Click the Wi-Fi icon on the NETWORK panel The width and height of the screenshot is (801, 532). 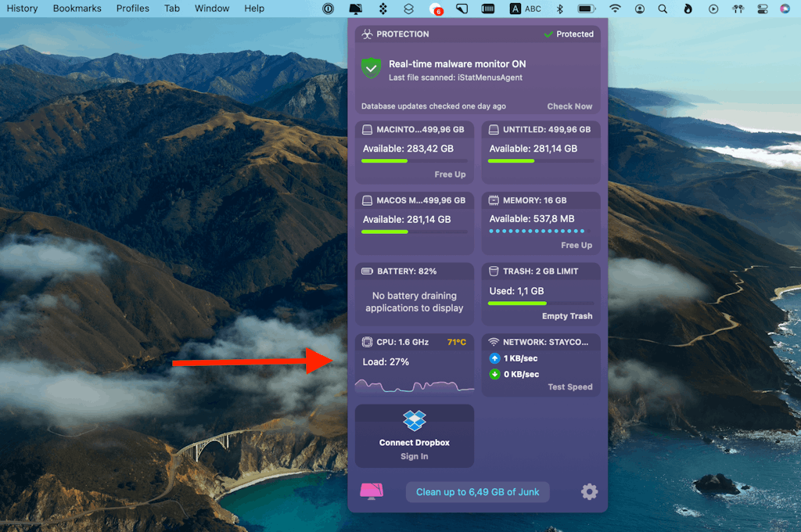(492, 341)
